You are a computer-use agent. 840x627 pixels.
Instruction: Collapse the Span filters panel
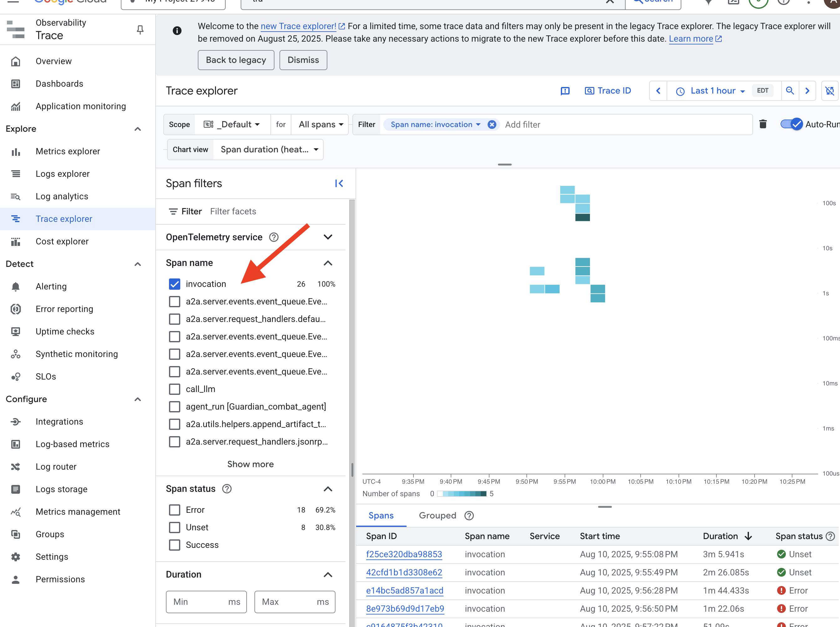pos(339,184)
